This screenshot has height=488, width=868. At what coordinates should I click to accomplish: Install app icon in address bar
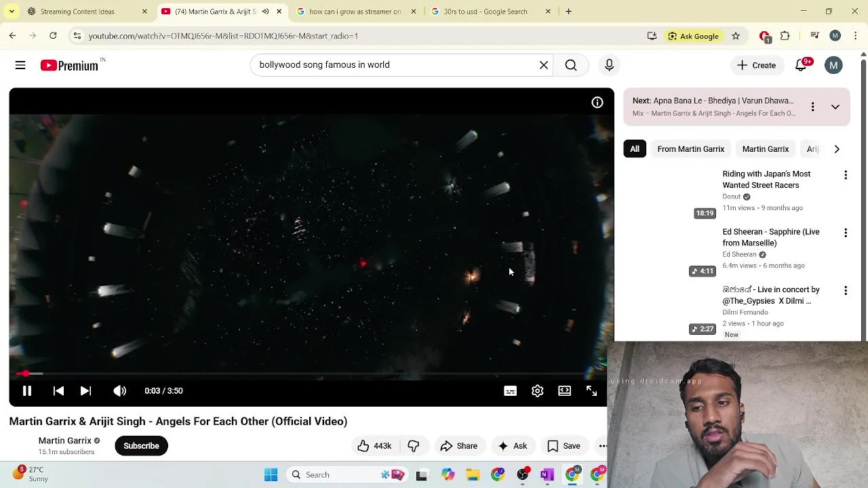click(x=652, y=36)
